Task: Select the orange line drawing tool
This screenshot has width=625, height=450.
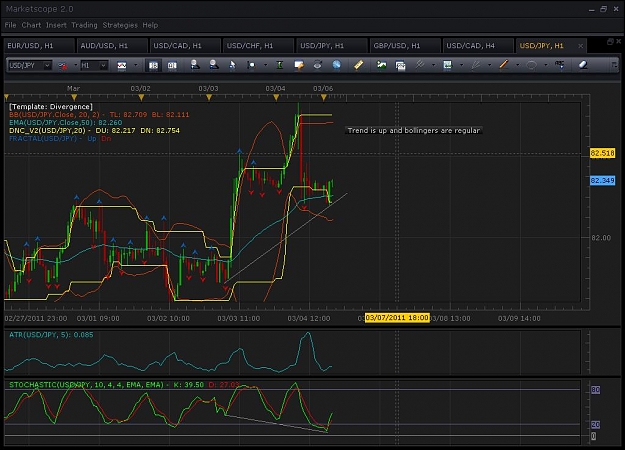Action: (503, 65)
